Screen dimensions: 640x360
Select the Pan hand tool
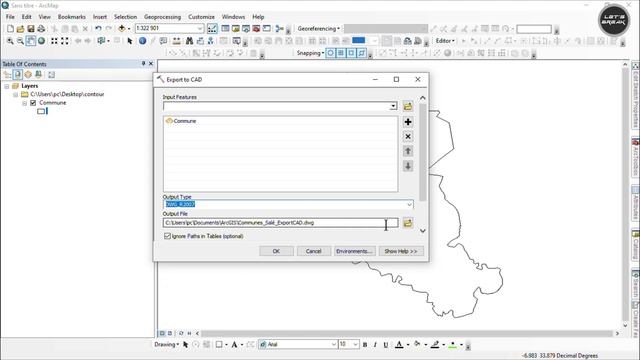pos(31,41)
